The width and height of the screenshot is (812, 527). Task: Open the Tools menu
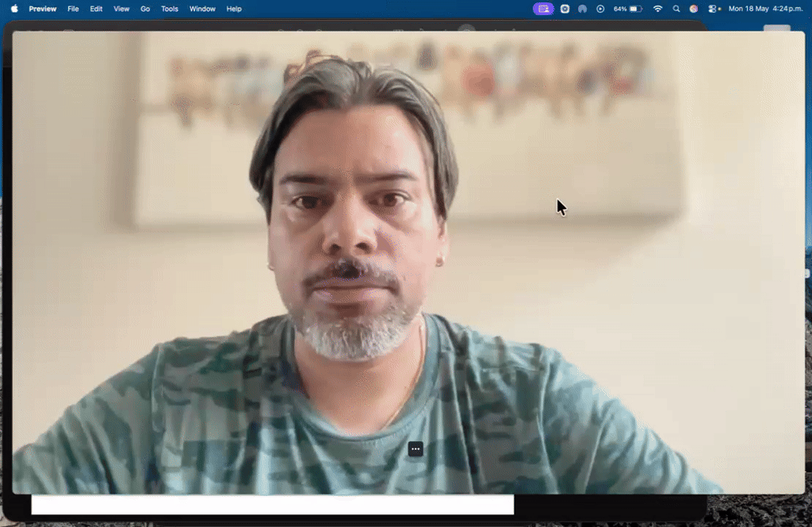pyautogui.click(x=170, y=9)
